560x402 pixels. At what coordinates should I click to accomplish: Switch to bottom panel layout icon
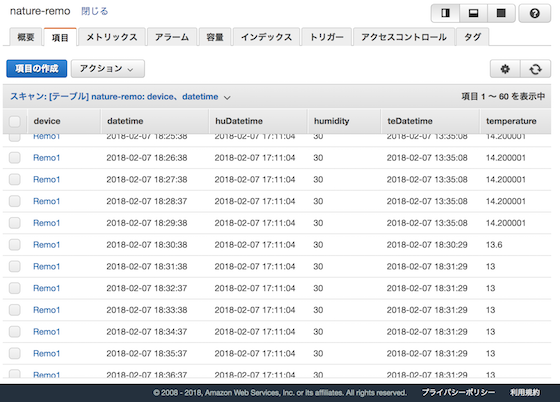tap(473, 13)
